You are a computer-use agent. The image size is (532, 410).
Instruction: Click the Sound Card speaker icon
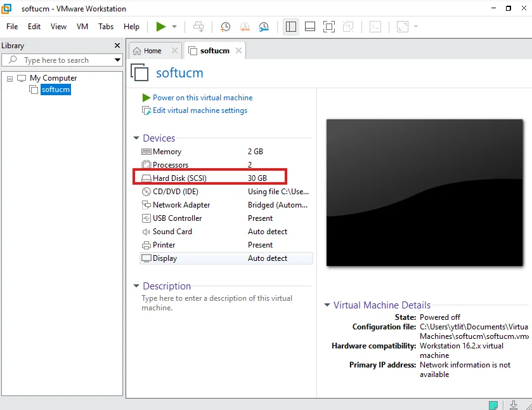pos(146,232)
